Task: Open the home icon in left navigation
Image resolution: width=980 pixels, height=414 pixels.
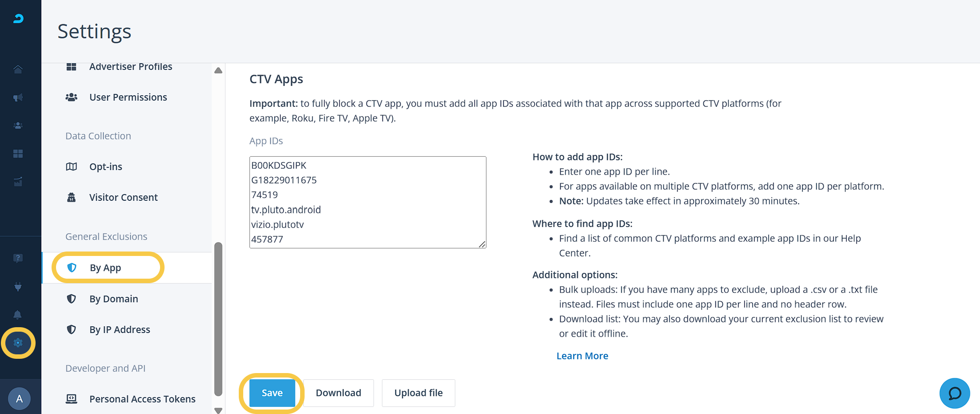Action: [18, 69]
